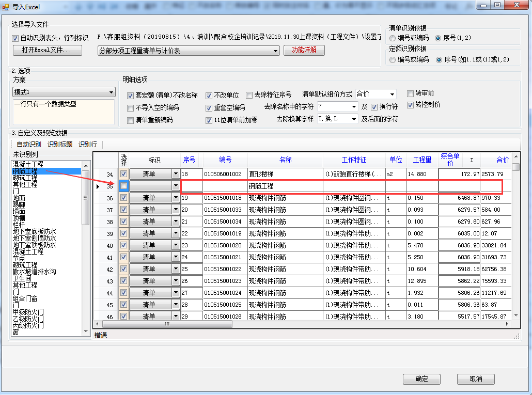Enable the 去除特征序号 checkbox
Screen dimensions: 532x395
coord(249,95)
